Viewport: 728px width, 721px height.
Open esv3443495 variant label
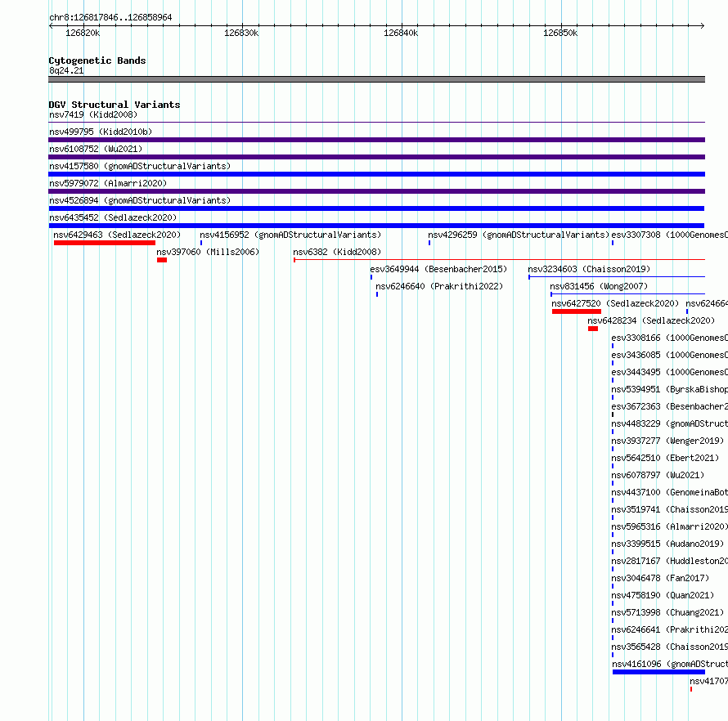point(669,372)
